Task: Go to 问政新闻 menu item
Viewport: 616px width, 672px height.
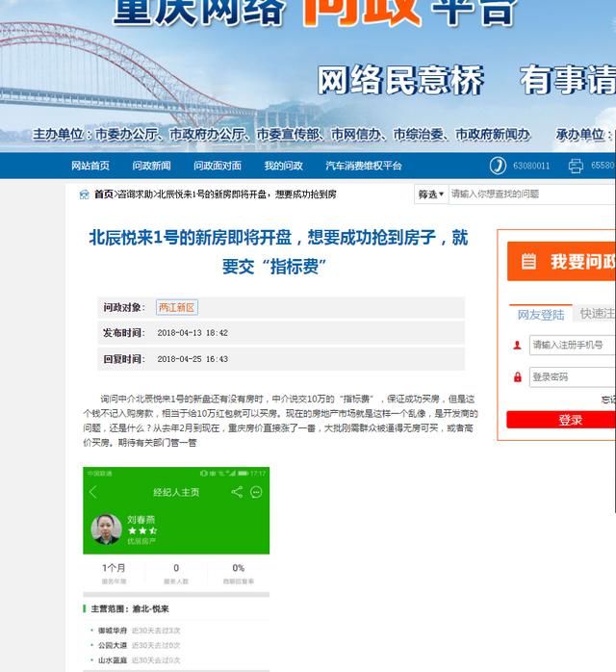Action: (x=151, y=166)
